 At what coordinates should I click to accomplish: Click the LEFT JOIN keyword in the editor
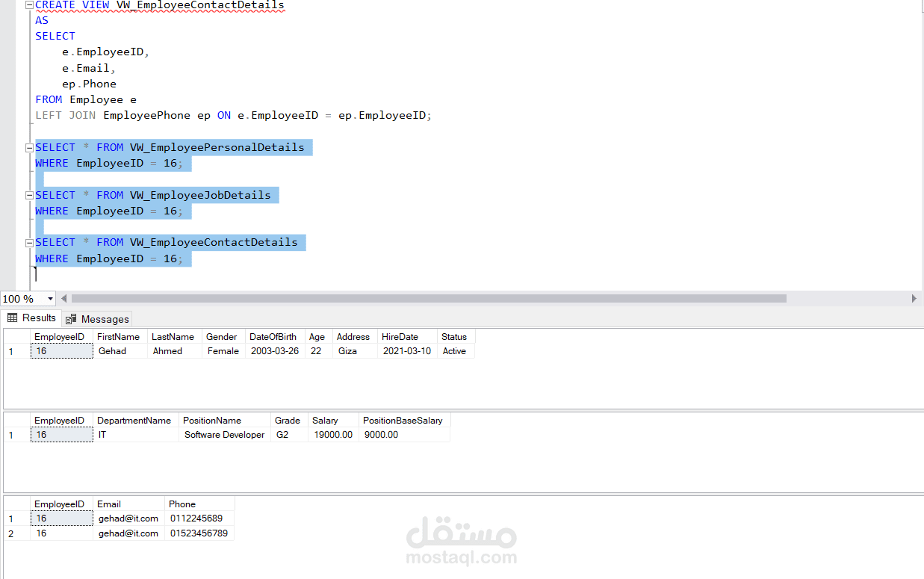[x=66, y=115]
